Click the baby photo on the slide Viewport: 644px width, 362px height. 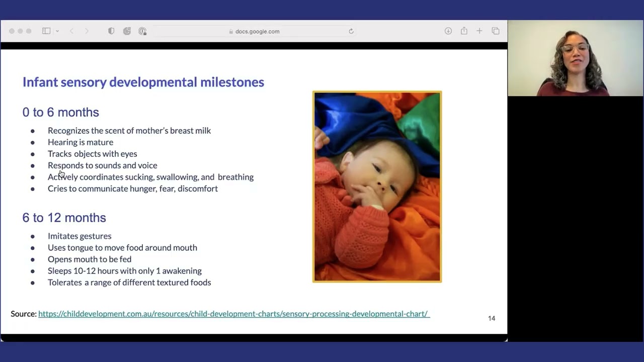pos(377,187)
